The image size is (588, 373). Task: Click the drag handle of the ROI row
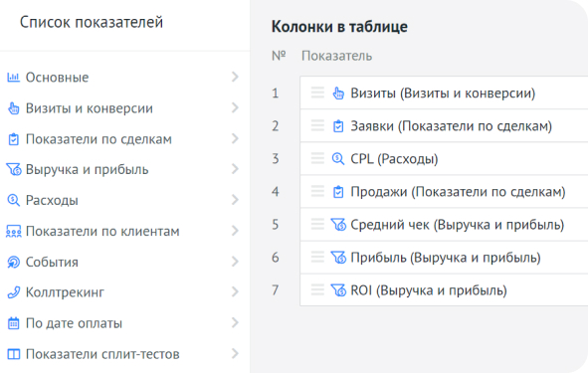(317, 289)
